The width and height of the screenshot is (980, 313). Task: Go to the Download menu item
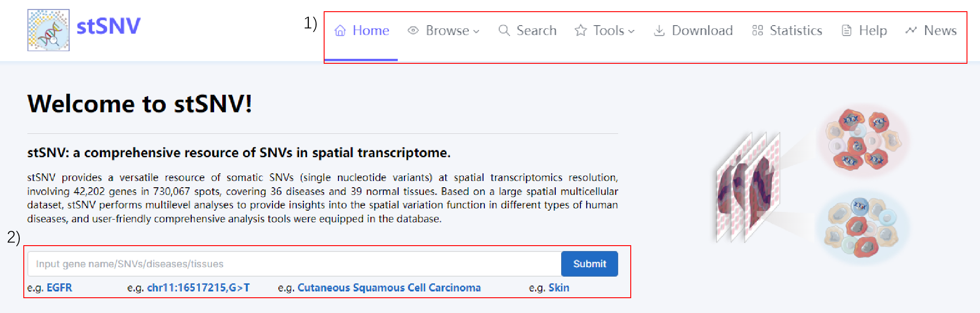pos(702,31)
